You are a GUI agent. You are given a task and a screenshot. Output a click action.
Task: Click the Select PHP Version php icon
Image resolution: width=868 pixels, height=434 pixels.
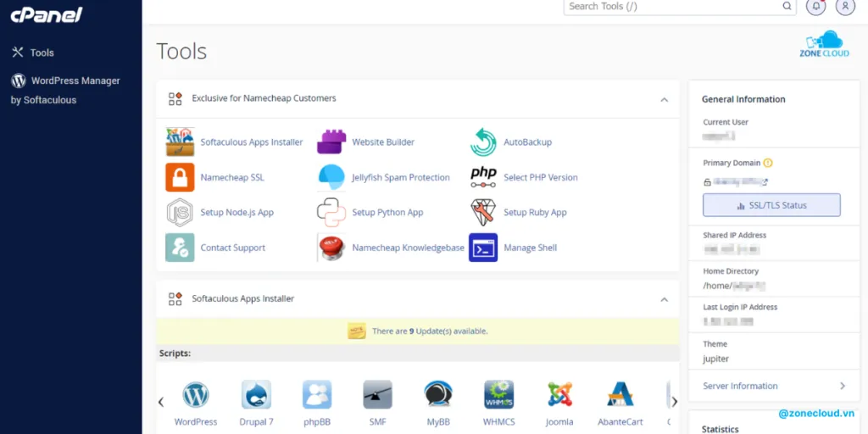pos(483,177)
